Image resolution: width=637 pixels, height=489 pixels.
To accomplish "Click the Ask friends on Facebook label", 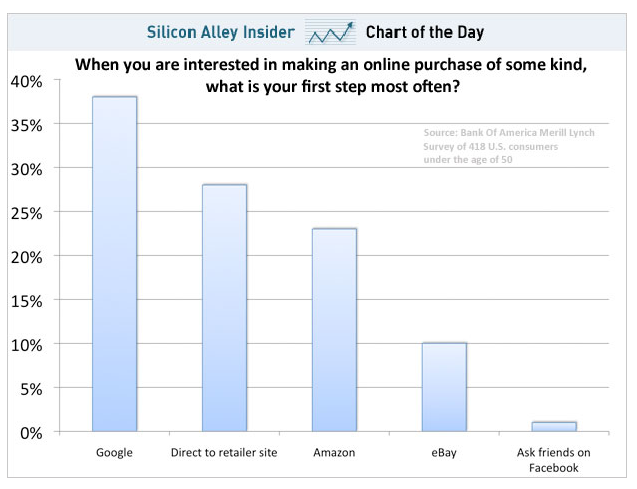I will (x=553, y=460).
